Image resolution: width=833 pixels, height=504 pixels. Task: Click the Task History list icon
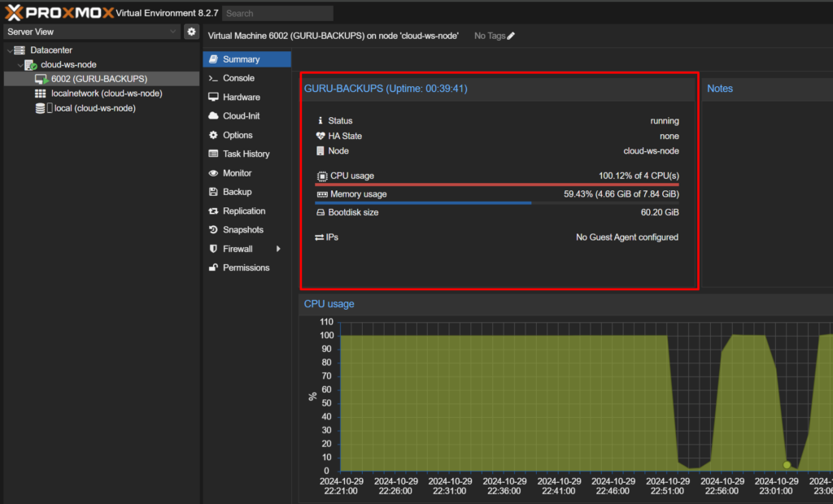(214, 154)
